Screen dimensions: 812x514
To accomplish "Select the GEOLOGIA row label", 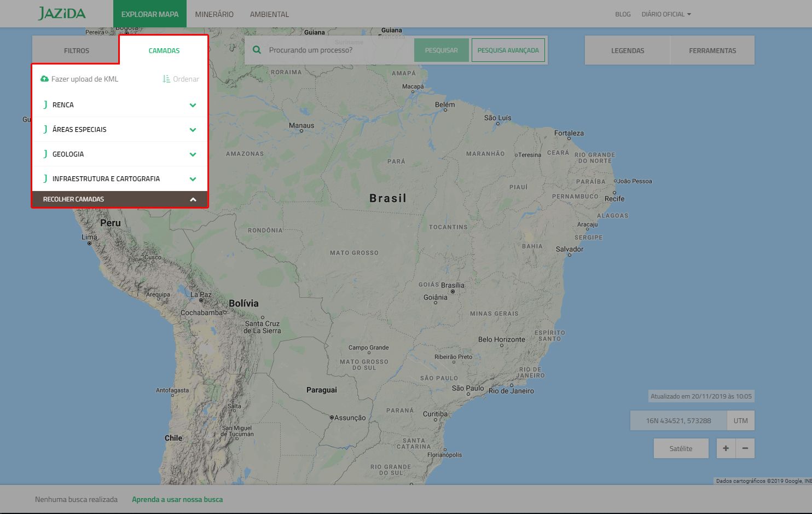I will [x=68, y=154].
